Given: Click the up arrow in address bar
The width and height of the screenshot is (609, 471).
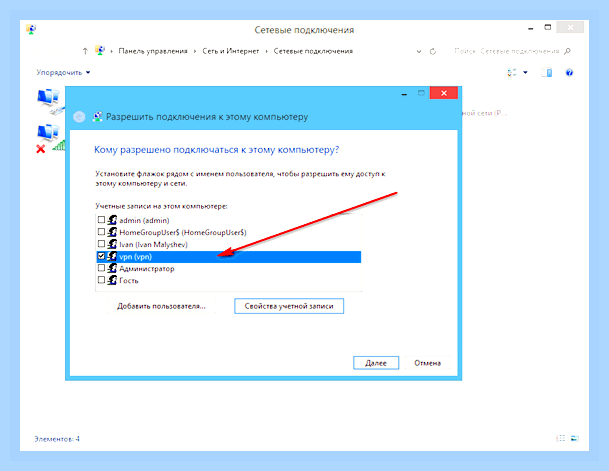Looking at the screenshot, I should click(85, 51).
